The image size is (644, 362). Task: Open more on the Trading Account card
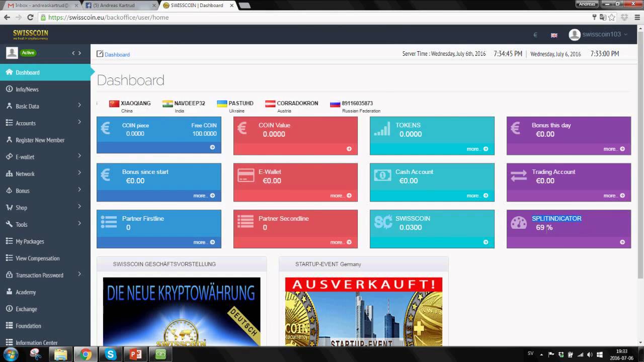[x=614, y=196]
